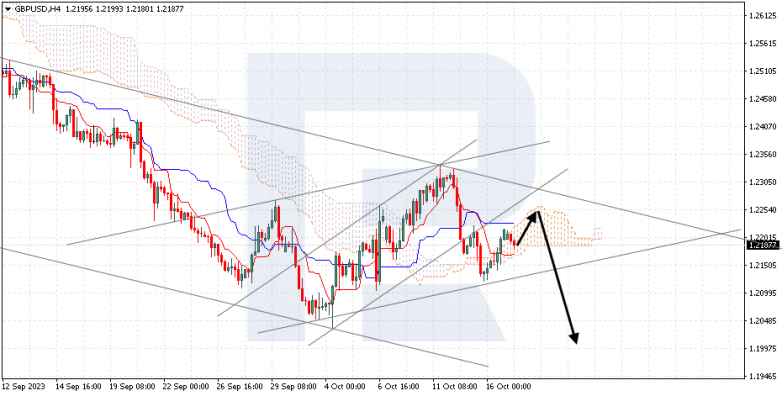Click the 14 Sep 16:00 time label
This screenshot has height=396, width=782.
[77, 387]
